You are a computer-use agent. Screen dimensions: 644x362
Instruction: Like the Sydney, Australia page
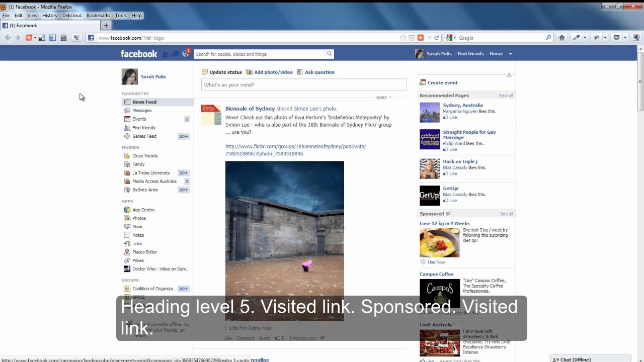tap(450, 117)
